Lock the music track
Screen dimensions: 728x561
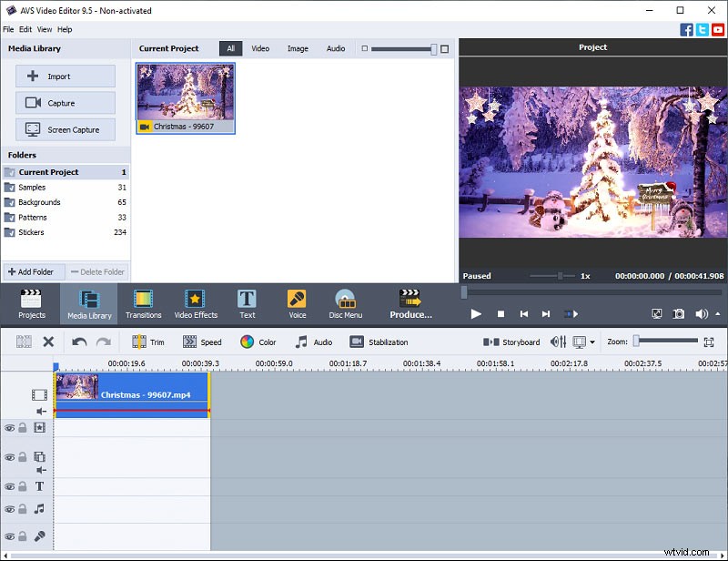[22, 509]
